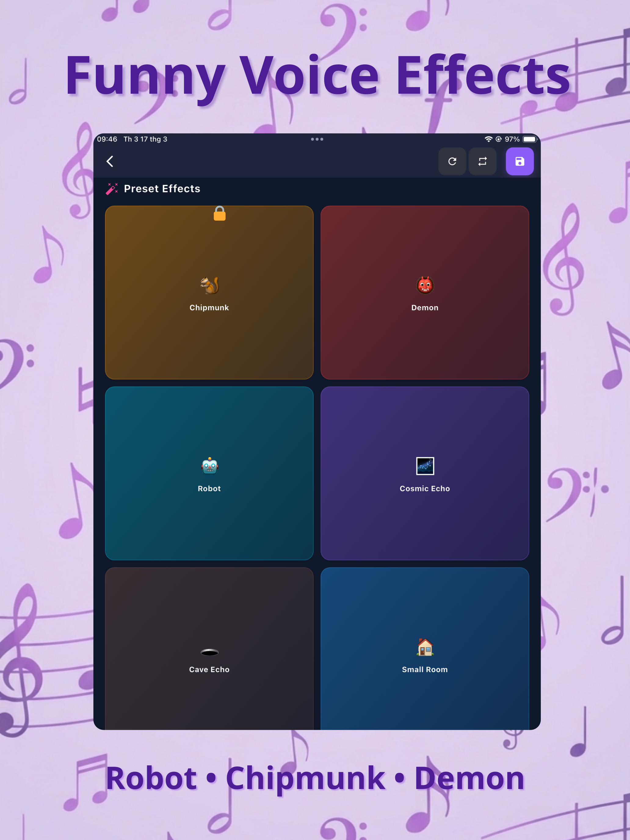Select the Cave Echo hole icon
630x840 pixels.
click(x=210, y=652)
